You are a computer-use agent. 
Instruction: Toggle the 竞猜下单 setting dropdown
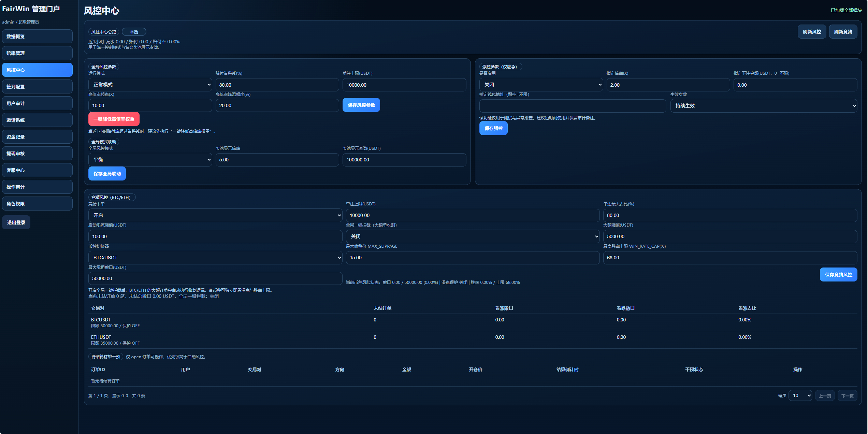point(215,215)
